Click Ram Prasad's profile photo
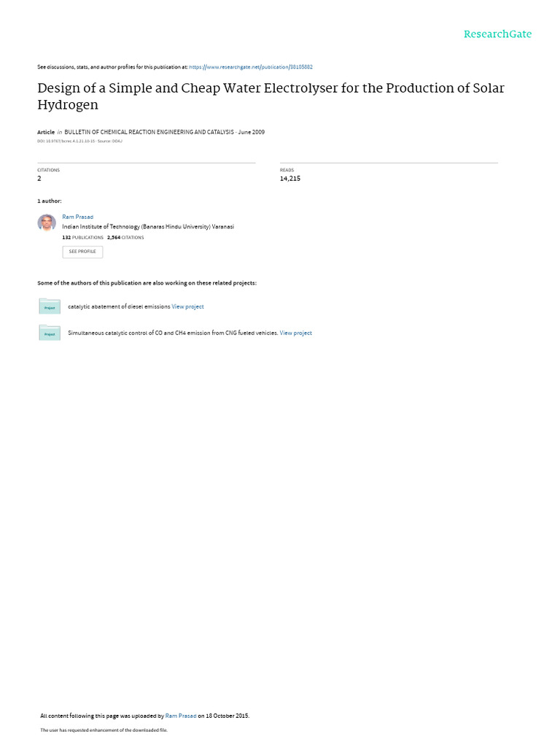The image size is (560, 747). (47, 222)
